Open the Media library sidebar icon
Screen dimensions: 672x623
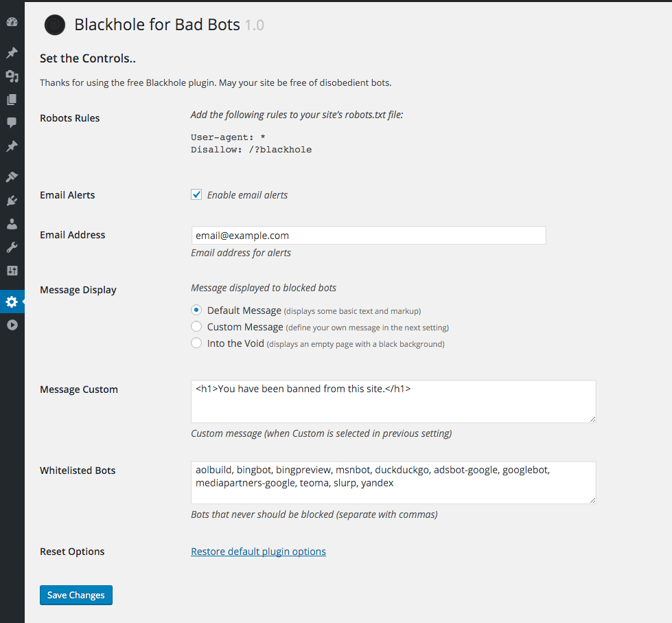12,76
